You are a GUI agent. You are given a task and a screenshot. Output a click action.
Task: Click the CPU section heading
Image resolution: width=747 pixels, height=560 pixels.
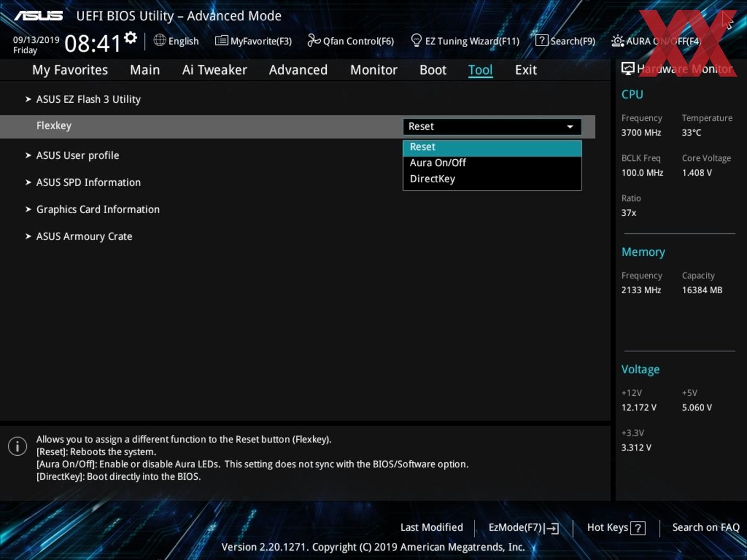pyautogui.click(x=632, y=94)
